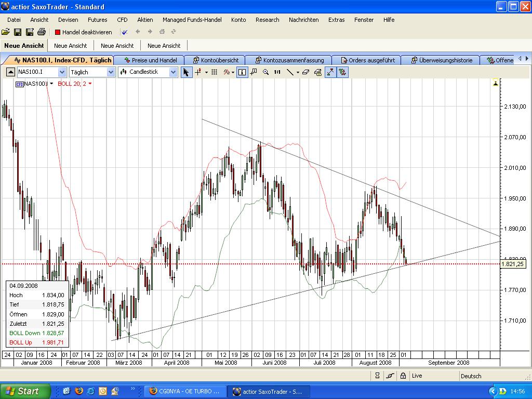The width and height of the screenshot is (532, 399).
Task: Click the BOLL 20; 2 indicator label
Action: coord(72,84)
